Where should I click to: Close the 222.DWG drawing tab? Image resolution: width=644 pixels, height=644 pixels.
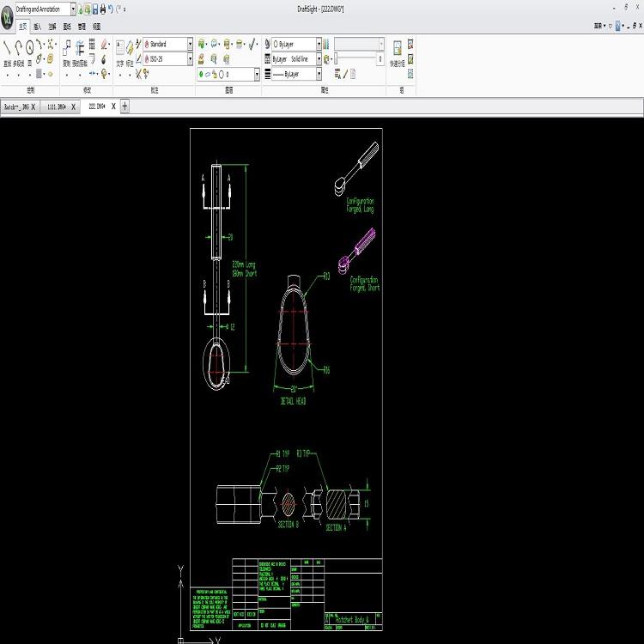(113, 106)
